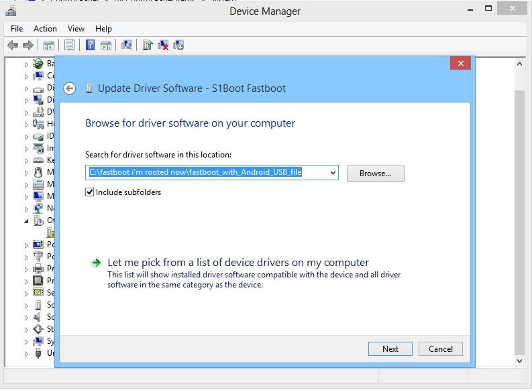The image size is (532, 392).
Task: Expand the Keyboards tree node
Action: pos(26,161)
